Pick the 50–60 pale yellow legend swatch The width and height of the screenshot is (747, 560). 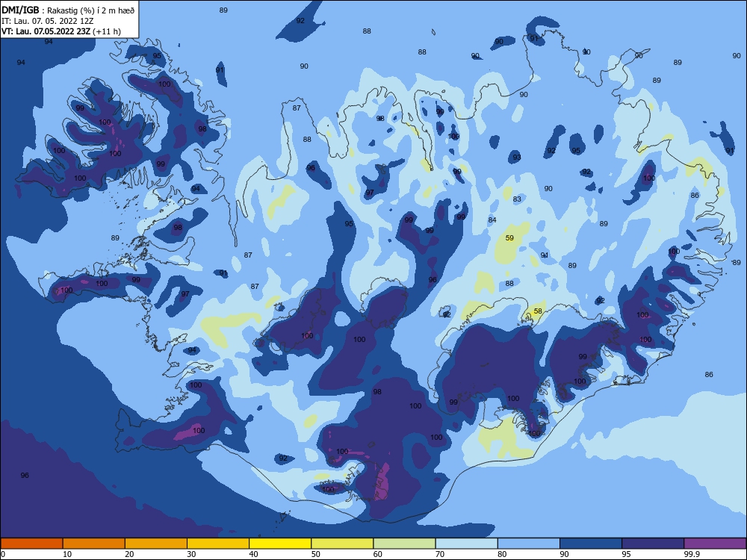click(x=342, y=544)
